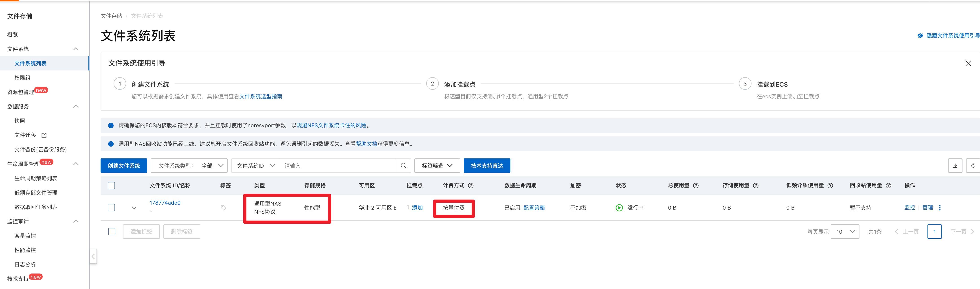
Task: Click the download list icon
Action: click(955, 166)
